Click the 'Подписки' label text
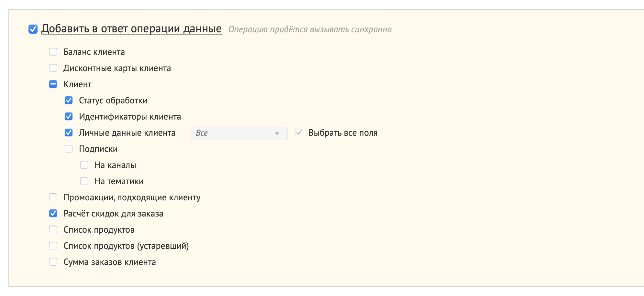This screenshot has width=644, height=296. click(98, 149)
